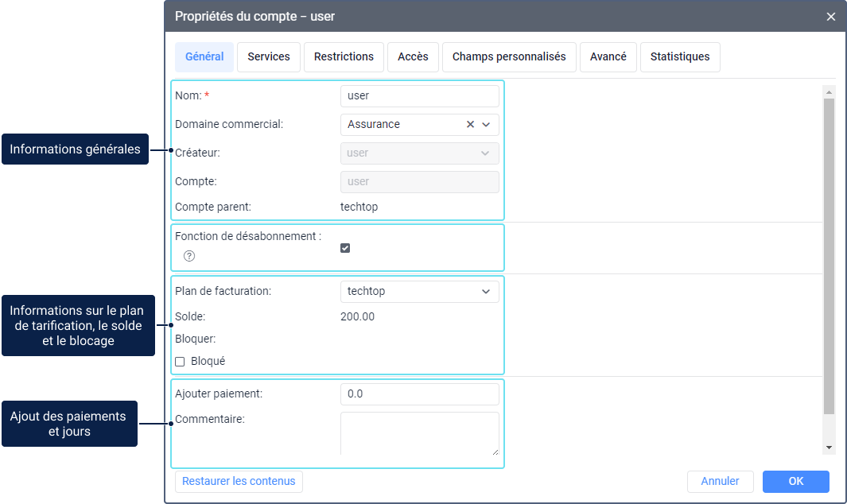The image size is (847, 504).
Task: Uncheck the Fonction de désabonnement checkbox
Action: pos(345,248)
